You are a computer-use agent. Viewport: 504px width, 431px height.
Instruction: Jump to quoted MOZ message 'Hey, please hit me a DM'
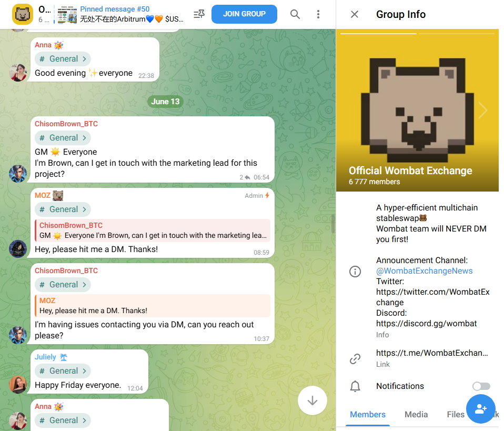click(153, 306)
